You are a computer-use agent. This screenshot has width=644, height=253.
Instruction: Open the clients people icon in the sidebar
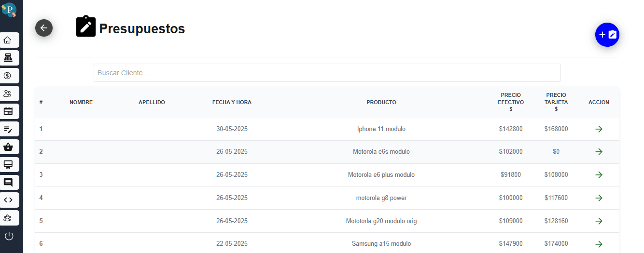8,93
